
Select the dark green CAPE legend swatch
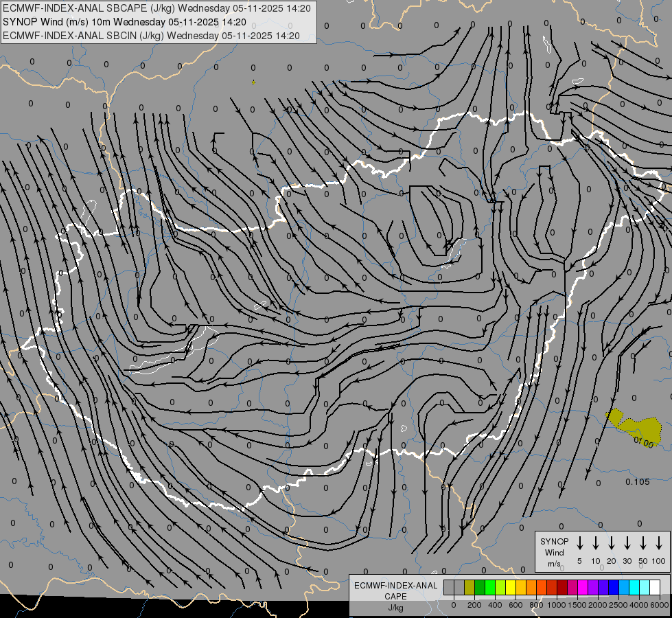(x=480, y=587)
